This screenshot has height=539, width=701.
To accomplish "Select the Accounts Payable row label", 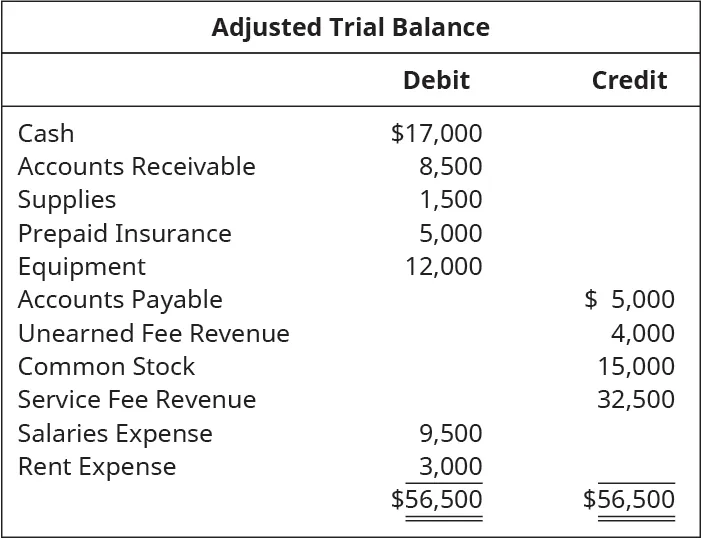I will [x=120, y=299].
